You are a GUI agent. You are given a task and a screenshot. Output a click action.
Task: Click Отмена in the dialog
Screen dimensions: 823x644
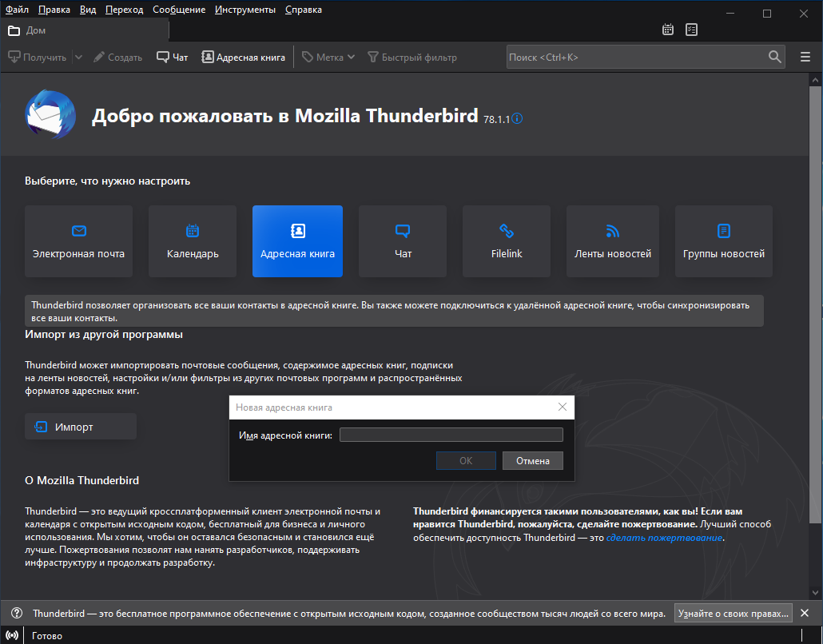pos(533,461)
